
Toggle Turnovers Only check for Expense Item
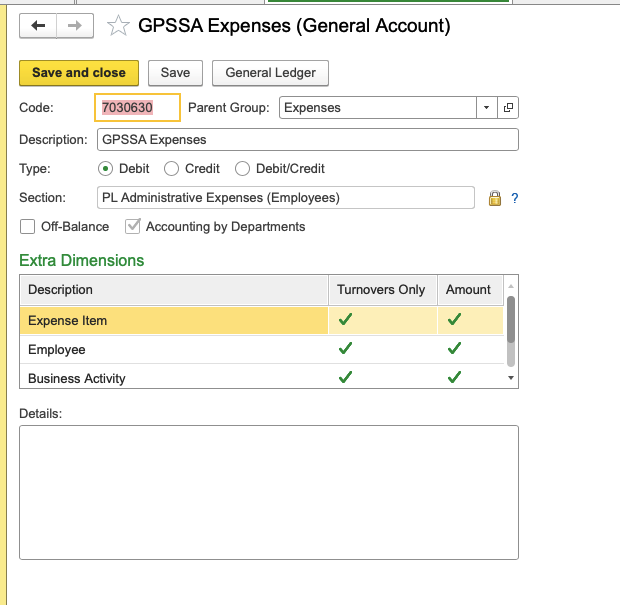pyautogui.click(x=345, y=320)
